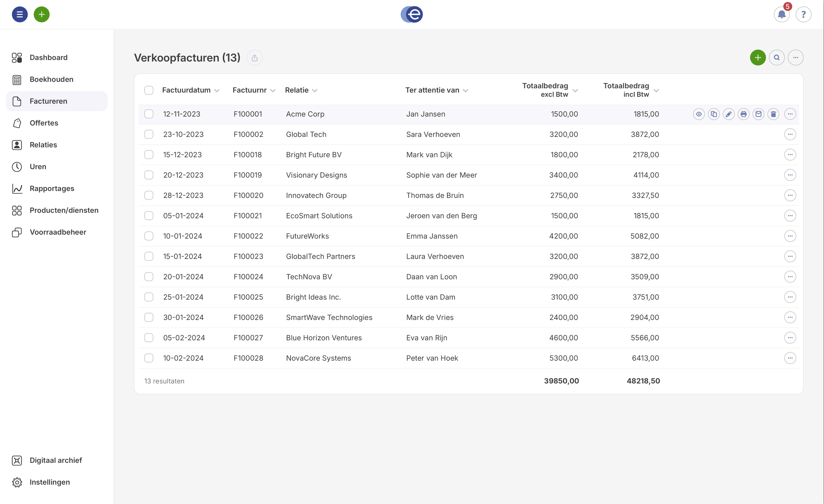Select the checkbox for invoice F100018
This screenshot has width=824, height=504.
coord(149,155)
